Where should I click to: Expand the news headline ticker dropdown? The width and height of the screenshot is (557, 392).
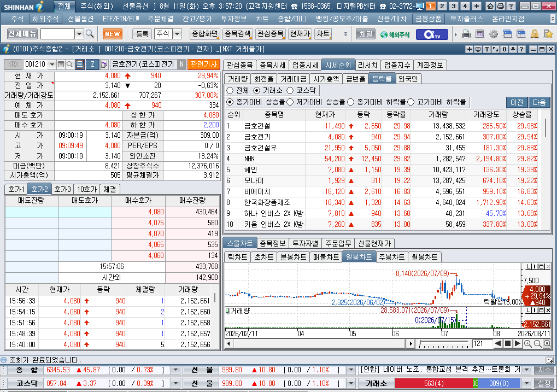pyautogui.click(x=527, y=370)
